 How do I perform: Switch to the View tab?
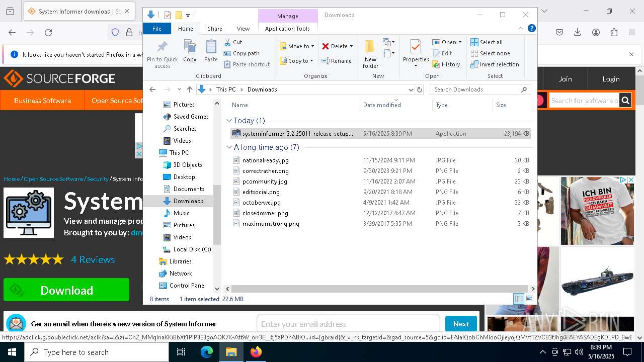[x=243, y=29]
